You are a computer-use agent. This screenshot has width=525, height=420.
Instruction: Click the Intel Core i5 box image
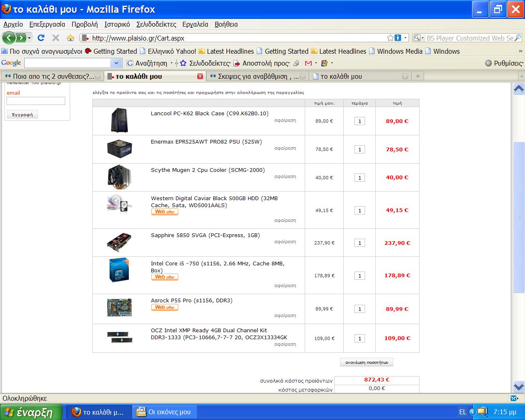(x=119, y=270)
